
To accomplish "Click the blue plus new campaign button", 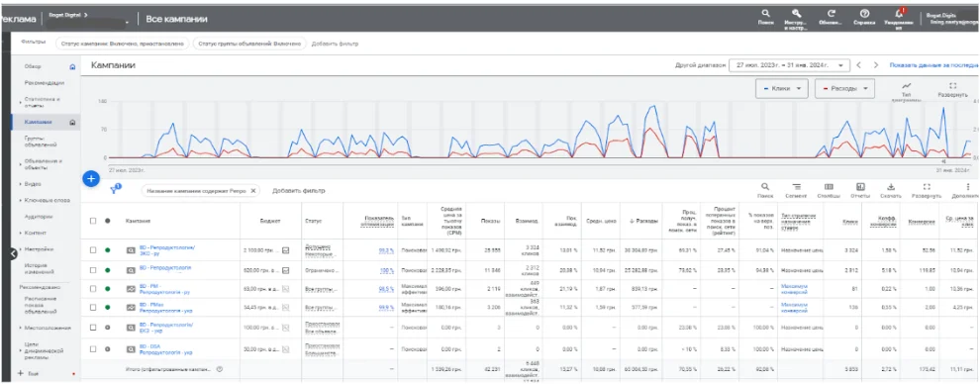I will click(x=91, y=179).
